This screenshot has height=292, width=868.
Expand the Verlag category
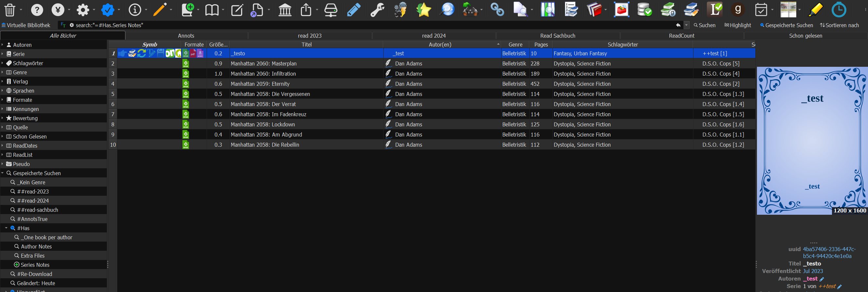click(2, 82)
